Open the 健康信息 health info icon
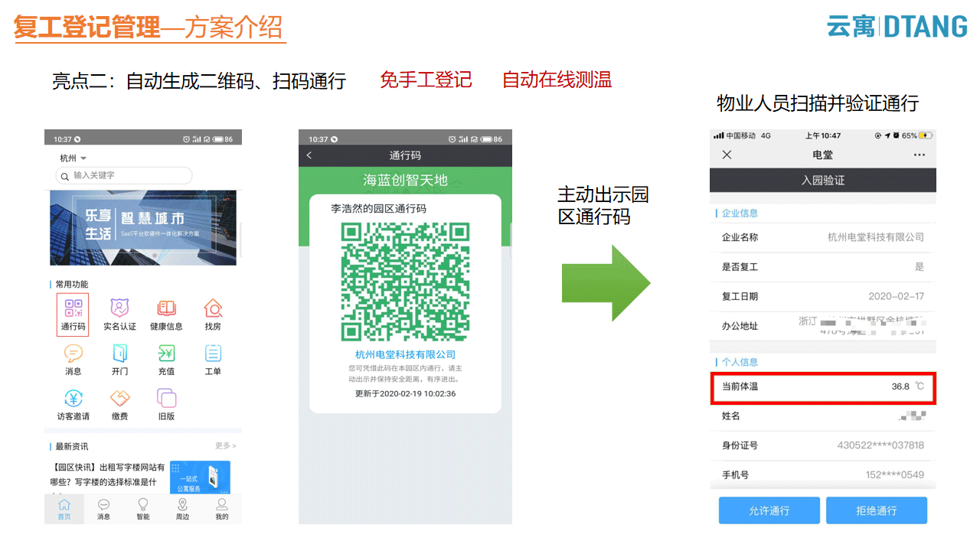 (166, 314)
